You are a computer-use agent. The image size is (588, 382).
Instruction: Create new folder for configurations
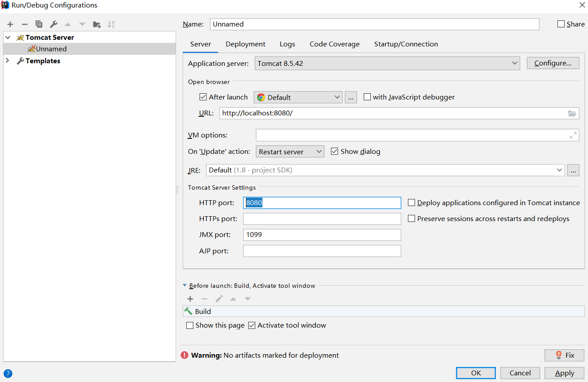pyautogui.click(x=96, y=24)
